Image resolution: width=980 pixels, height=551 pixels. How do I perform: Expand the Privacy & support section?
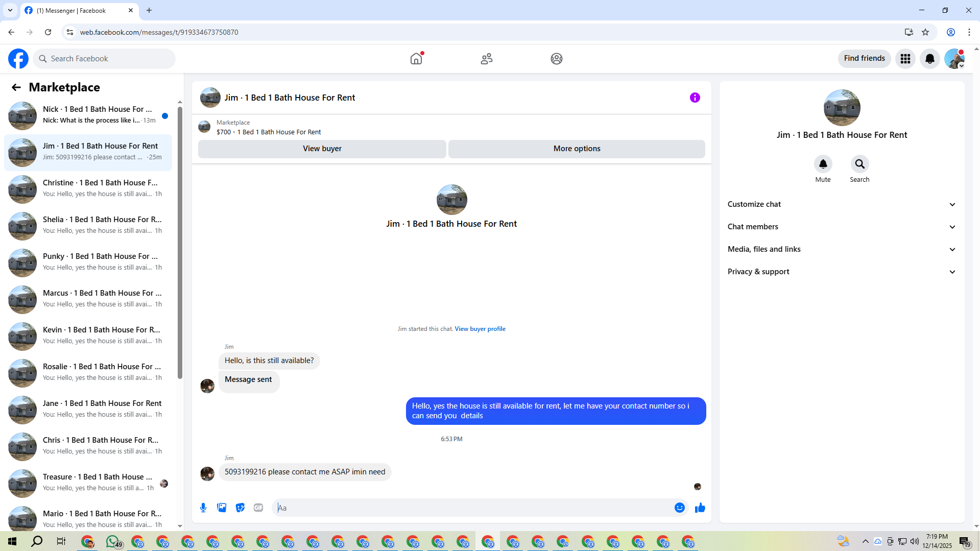click(842, 272)
